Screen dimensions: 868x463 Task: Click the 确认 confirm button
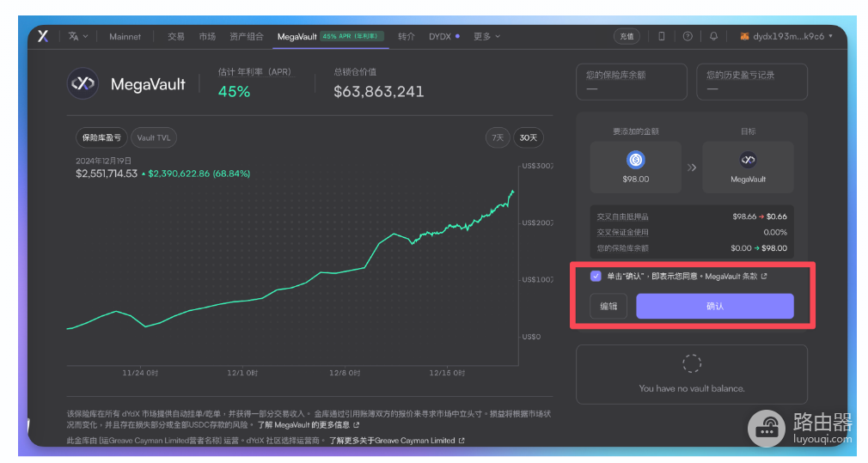tap(715, 306)
